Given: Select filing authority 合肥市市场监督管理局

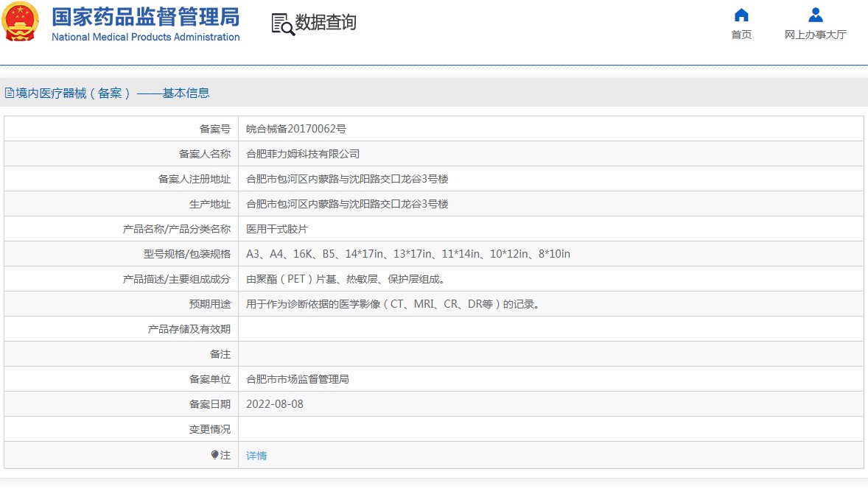Looking at the screenshot, I should tap(297, 379).
